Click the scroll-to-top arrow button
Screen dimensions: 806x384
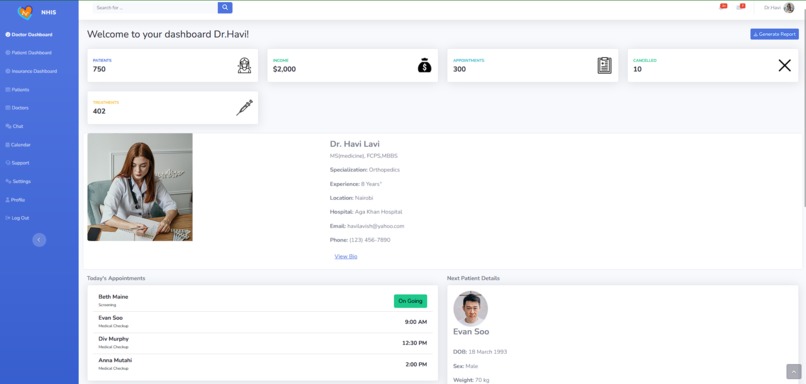pos(794,372)
